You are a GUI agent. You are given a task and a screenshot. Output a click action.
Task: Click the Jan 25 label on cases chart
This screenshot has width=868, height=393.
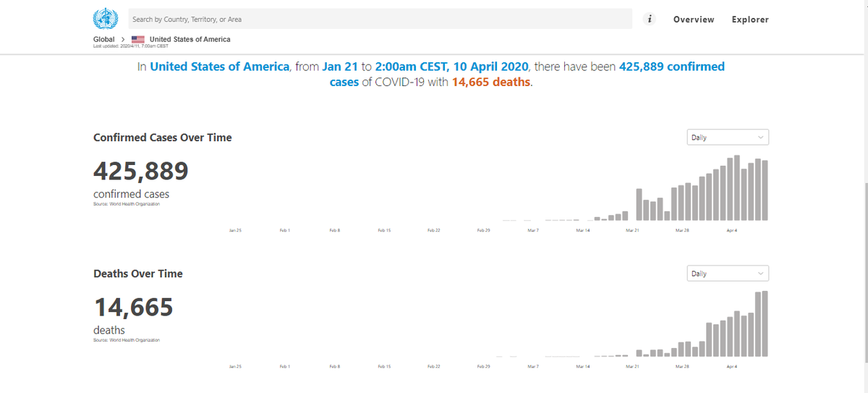234,230
